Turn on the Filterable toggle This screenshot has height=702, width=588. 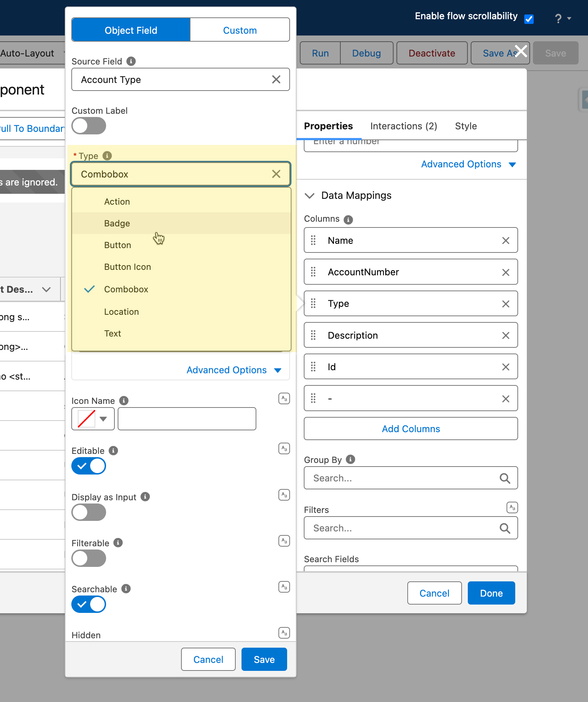(89, 558)
